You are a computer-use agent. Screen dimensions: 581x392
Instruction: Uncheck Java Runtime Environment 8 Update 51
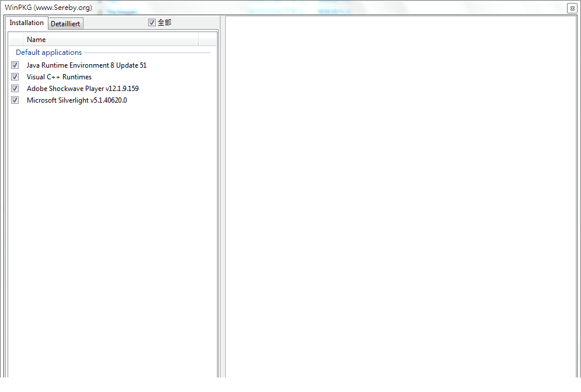coord(15,65)
